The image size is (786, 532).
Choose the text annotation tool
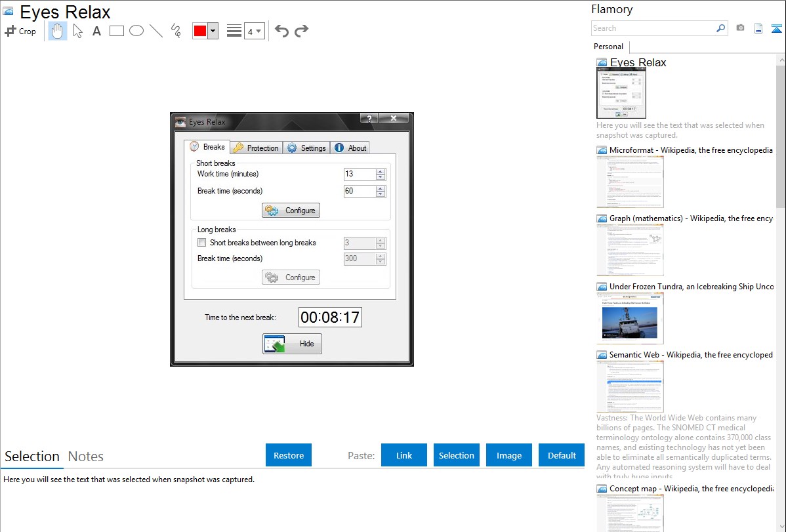click(x=96, y=31)
